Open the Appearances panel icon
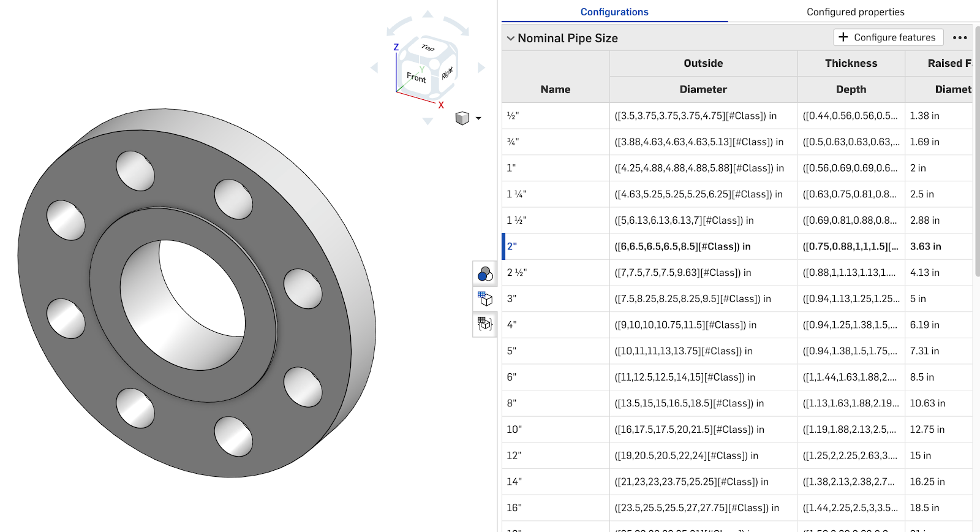This screenshot has height=532, width=980. [x=484, y=273]
